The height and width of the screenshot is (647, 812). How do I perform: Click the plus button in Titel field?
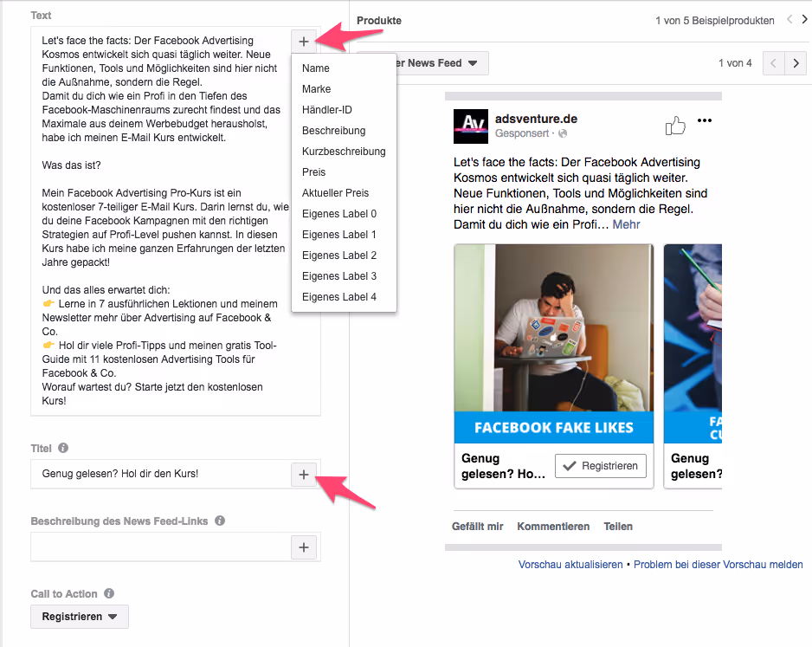tap(304, 475)
